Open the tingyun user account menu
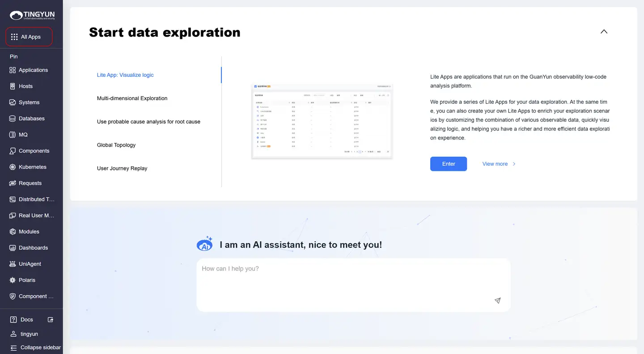Screen dimensions: 644x354 29,334
